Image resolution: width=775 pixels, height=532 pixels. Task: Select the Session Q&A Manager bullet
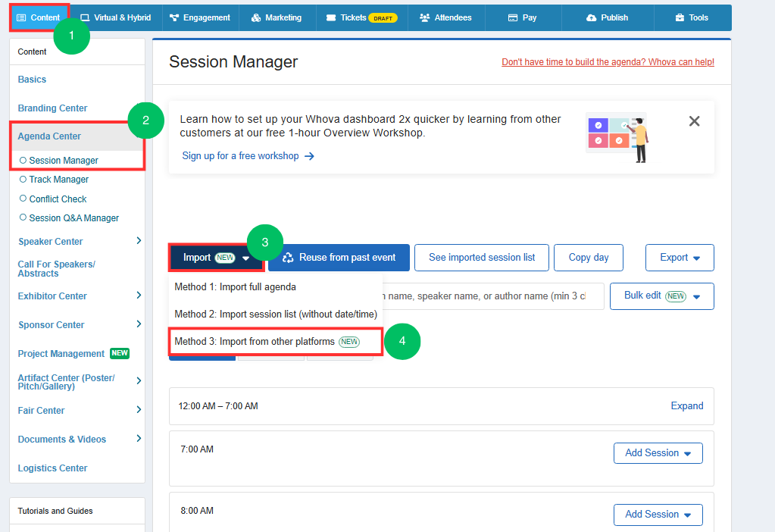coord(23,217)
